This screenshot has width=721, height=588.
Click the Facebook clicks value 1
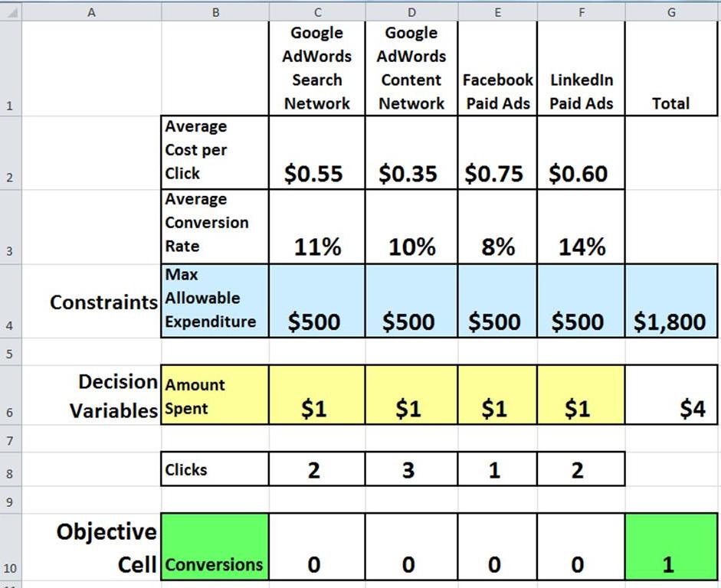[497, 469]
